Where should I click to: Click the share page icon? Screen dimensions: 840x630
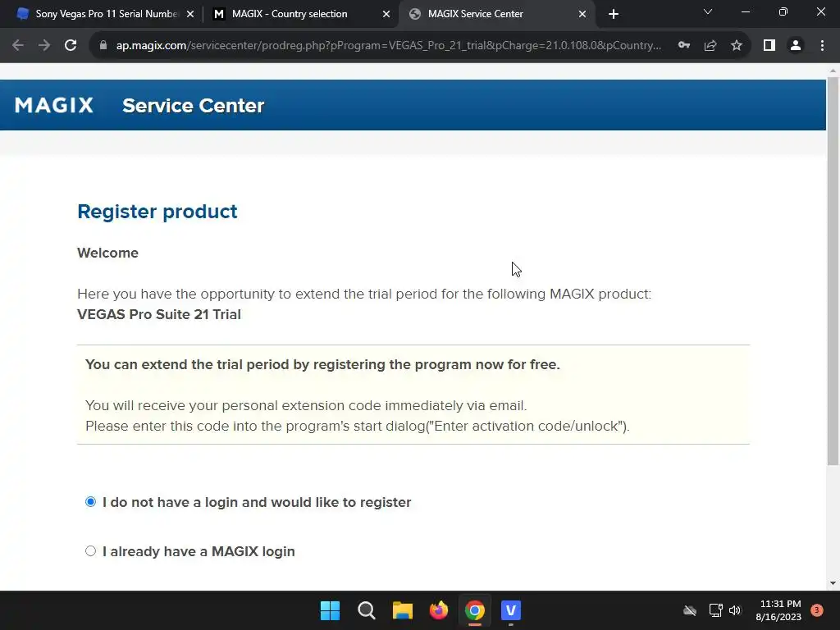pos(710,46)
